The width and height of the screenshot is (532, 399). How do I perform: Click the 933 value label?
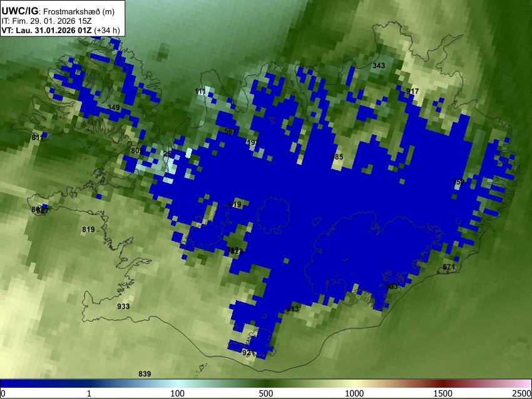pos(123,306)
